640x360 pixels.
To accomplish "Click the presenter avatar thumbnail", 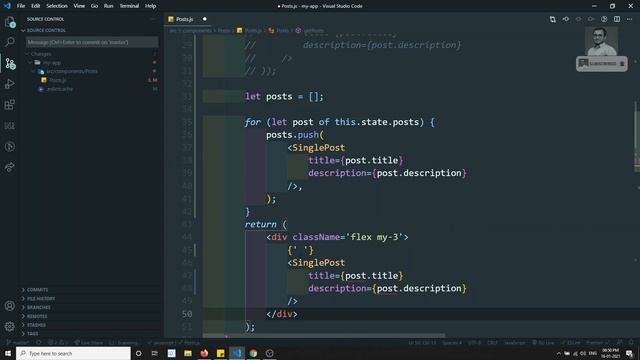I will [x=601, y=41].
